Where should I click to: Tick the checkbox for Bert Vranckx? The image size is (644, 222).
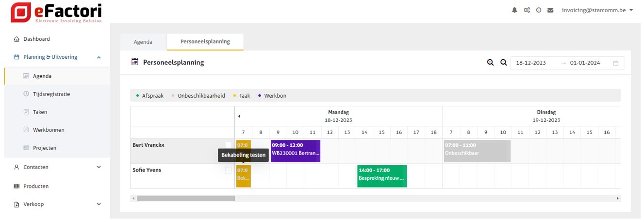click(x=228, y=145)
